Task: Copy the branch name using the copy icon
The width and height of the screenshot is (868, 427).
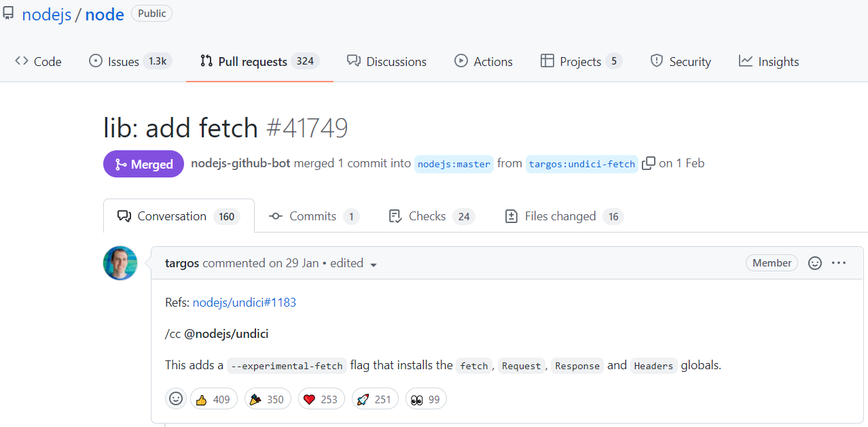Action: click(x=648, y=163)
